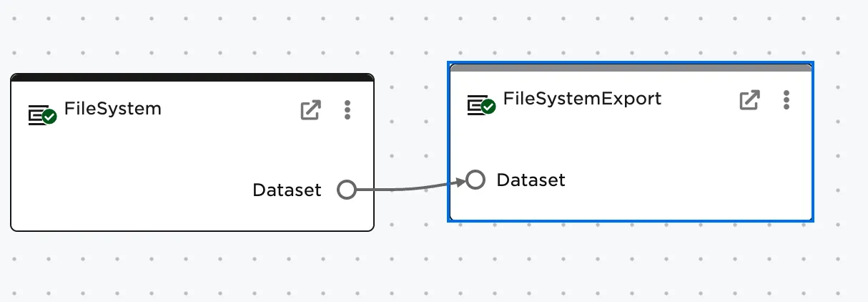Screen dimensions: 868x302
Task: Click the FileSystem node dataset icon
Action: coord(39,115)
